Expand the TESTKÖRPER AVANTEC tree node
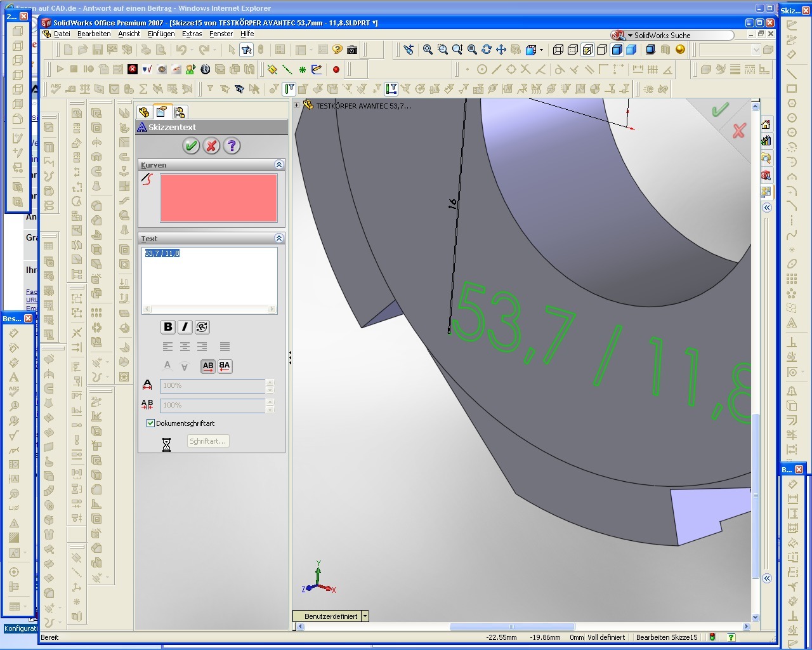Image resolution: width=812 pixels, height=650 pixels. [x=297, y=105]
